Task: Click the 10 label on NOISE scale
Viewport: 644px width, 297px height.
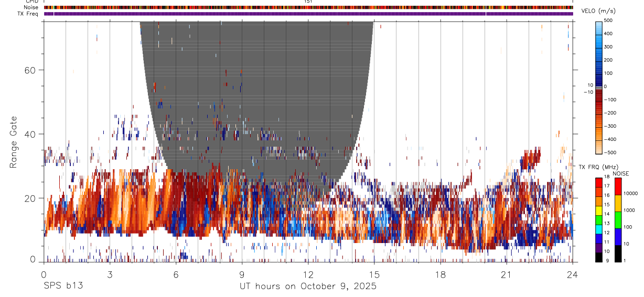Action: click(x=626, y=244)
